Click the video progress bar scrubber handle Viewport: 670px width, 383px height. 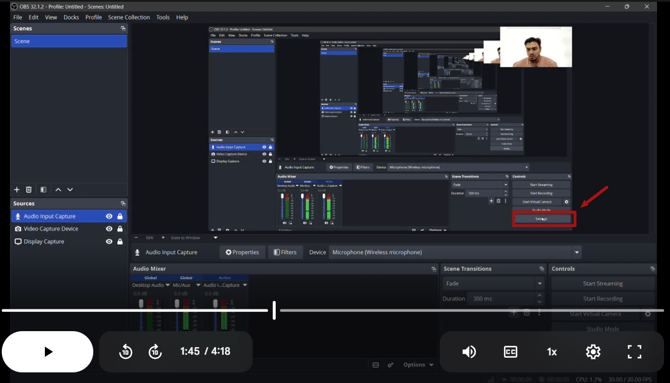[x=274, y=310]
